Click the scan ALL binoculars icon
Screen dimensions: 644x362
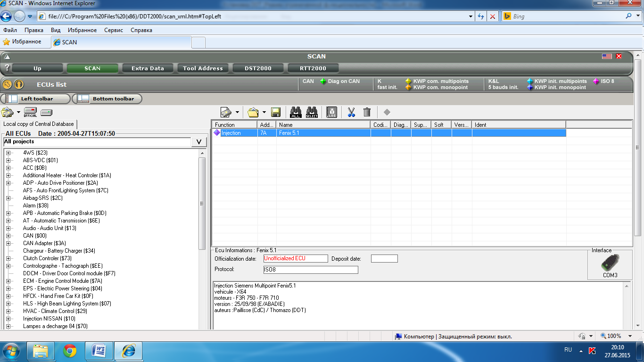click(x=296, y=112)
